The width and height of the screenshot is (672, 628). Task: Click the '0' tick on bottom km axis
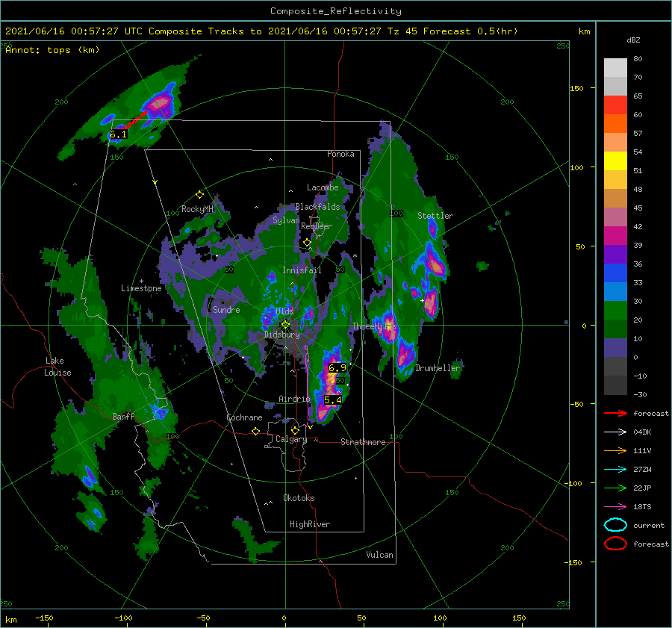[284, 618]
